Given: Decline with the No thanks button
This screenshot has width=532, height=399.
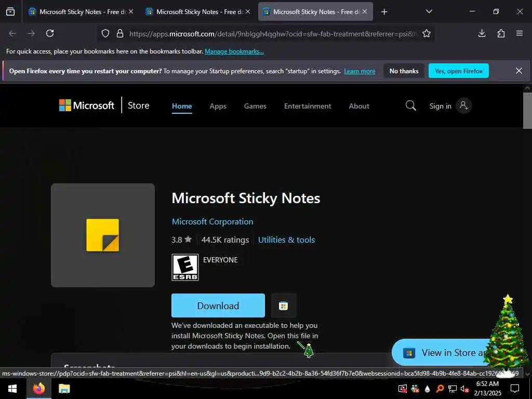Looking at the screenshot, I should coord(404,71).
